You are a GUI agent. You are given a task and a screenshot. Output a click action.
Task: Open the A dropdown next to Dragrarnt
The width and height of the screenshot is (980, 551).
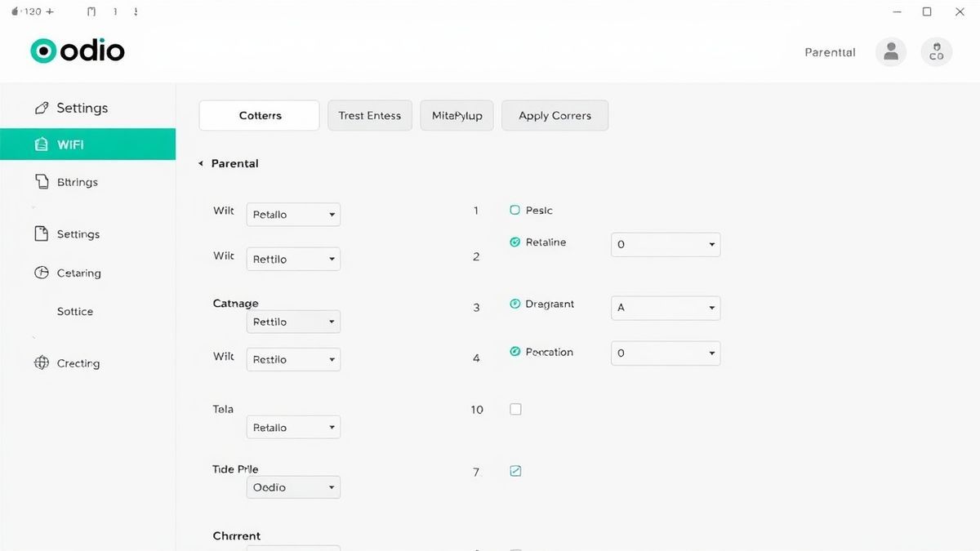click(666, 308)
